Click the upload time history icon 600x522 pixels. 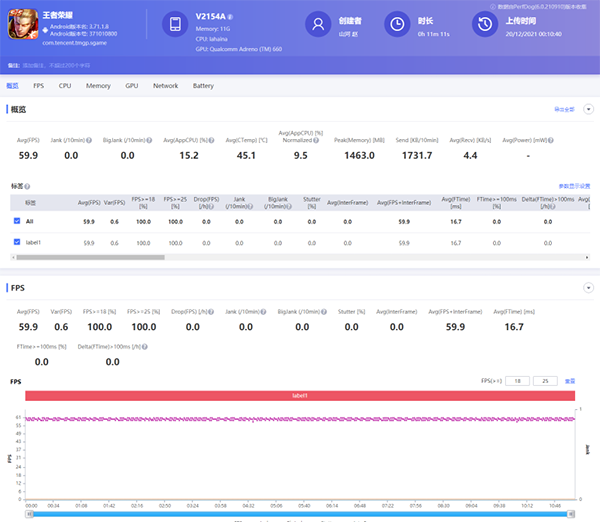(485, 24)
